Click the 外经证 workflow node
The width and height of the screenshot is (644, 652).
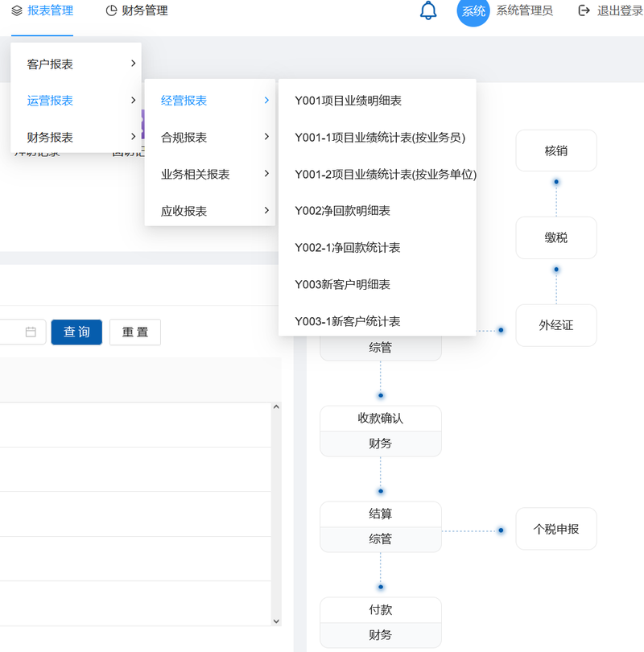click(556, 325)
